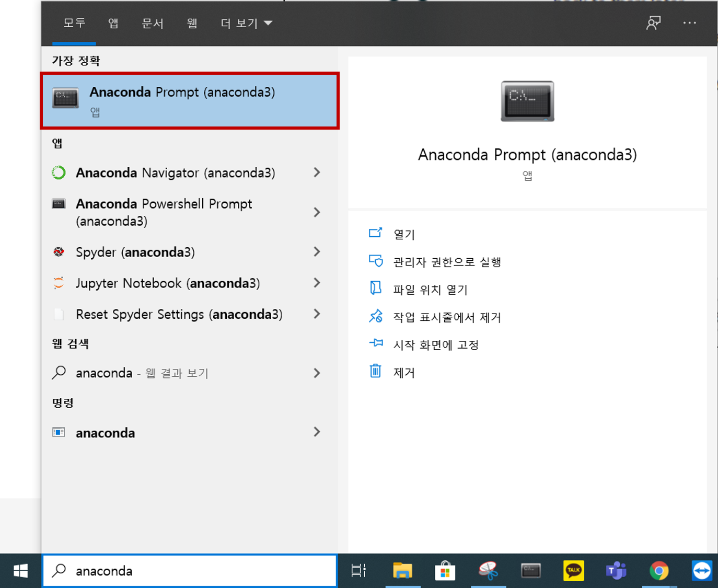Click the taskbar search box containing anaconda
Viewport: 718px width, 588px height.
pos(190,571)
